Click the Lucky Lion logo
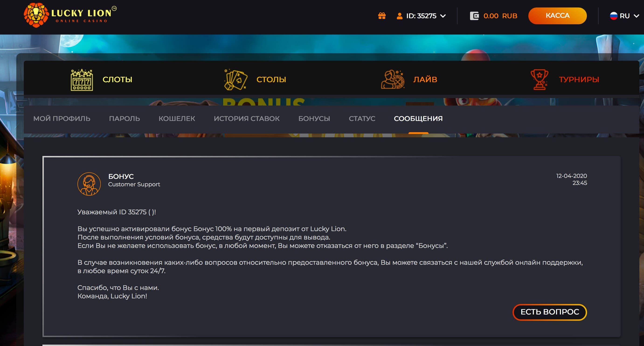Image resolution: width=644 pixels, height=346 pixels. point(70,15)
